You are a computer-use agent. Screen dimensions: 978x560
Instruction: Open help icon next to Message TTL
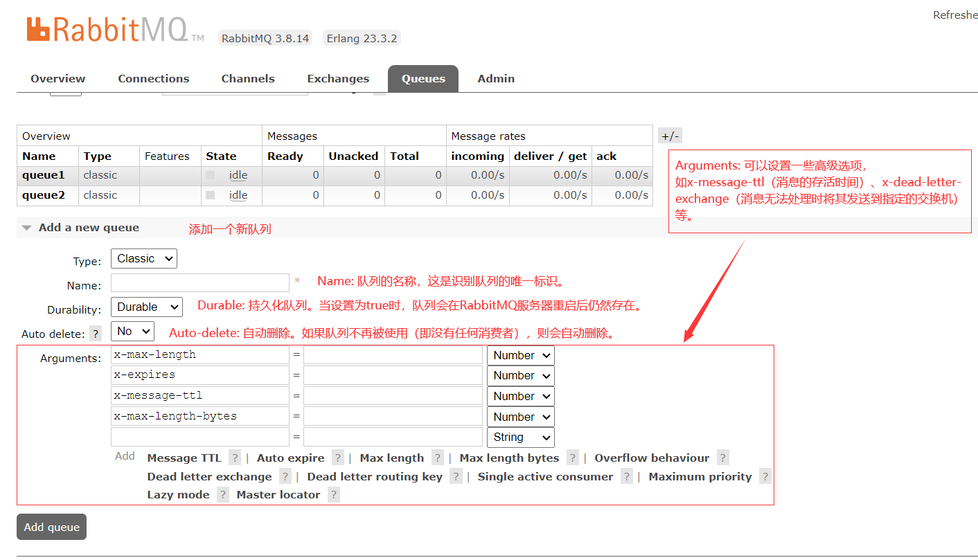[235, 458]
